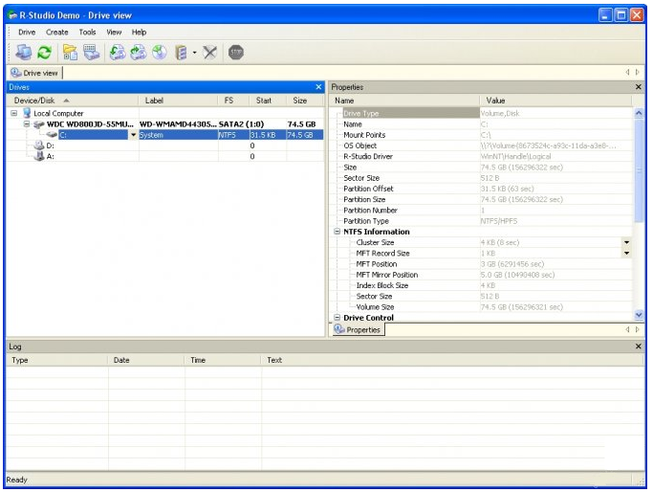
Task: Open the MFT Record Size value dropdown
Action: click(x=627, y=253)
